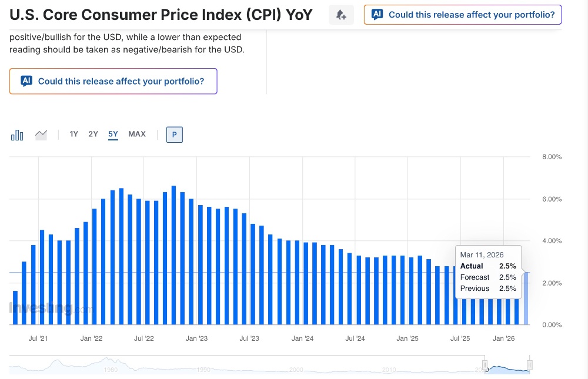Image resolution: width=588 pixels, height=379 pixels.
Task: Select the 5Y time range
Action: point(113,134)
